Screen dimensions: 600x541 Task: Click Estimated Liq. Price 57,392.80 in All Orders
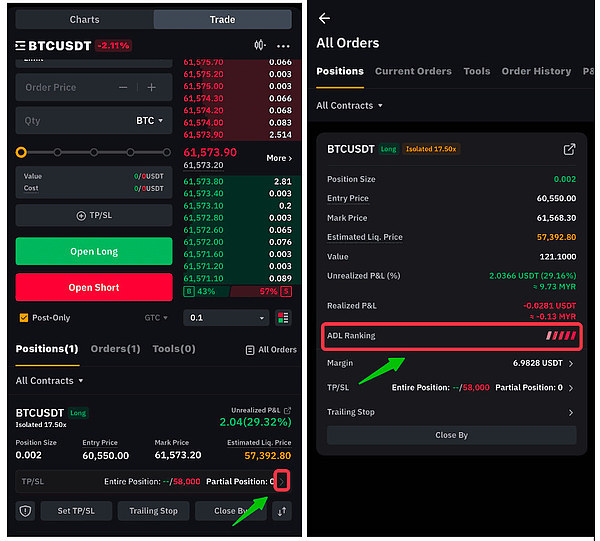point(556,237)
